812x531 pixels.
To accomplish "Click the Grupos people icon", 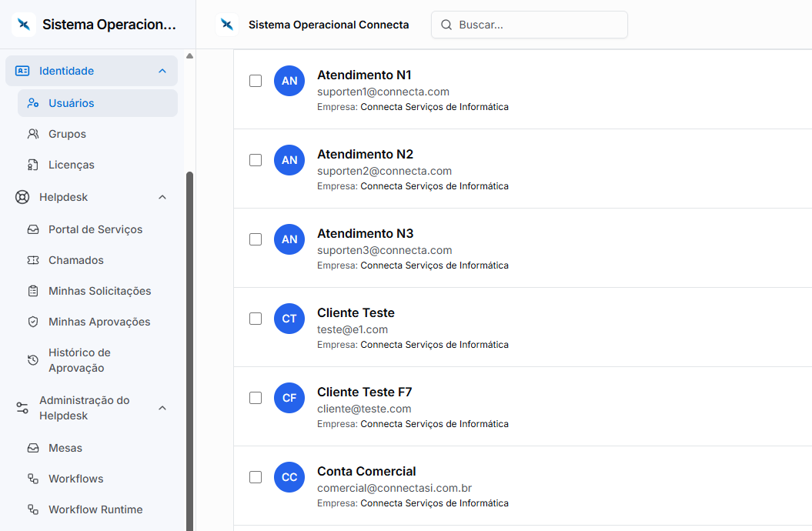I will pos(33,134).
